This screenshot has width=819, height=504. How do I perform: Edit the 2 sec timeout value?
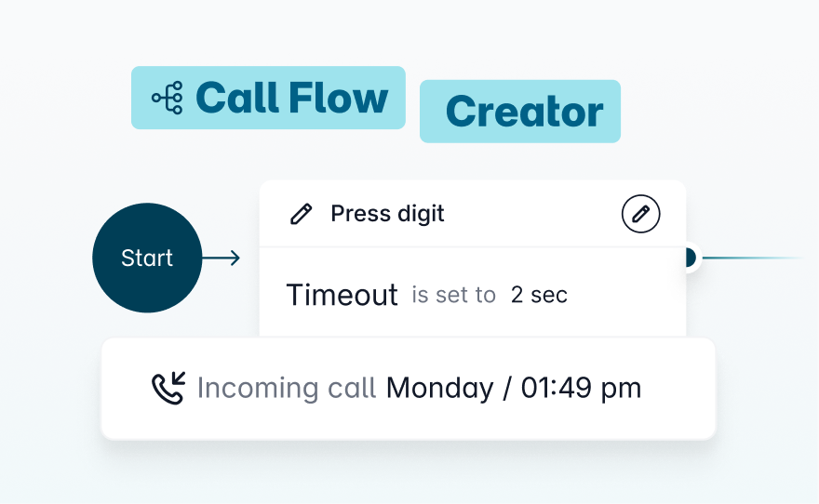538,295
